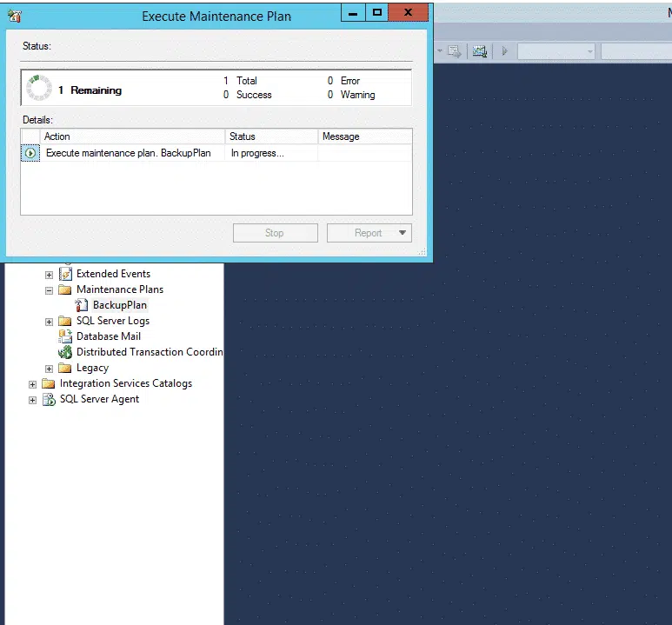672x625 pixels.
Task: Click the Stop button
Action: (x=275, y=233)
